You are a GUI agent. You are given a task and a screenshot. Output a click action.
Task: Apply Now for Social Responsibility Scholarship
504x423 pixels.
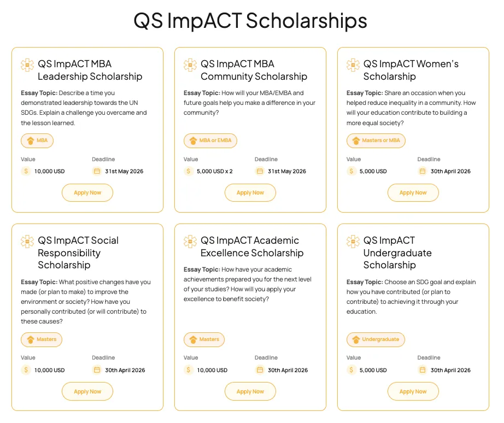87,391
